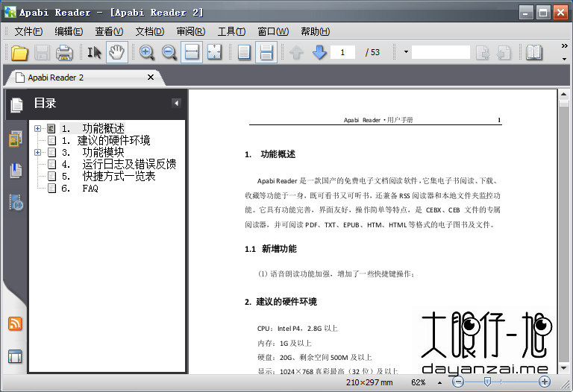Viewport: 573px width, 392px height.
Task: Click the 210×297 mm page size text
Action: click(369, 382)
